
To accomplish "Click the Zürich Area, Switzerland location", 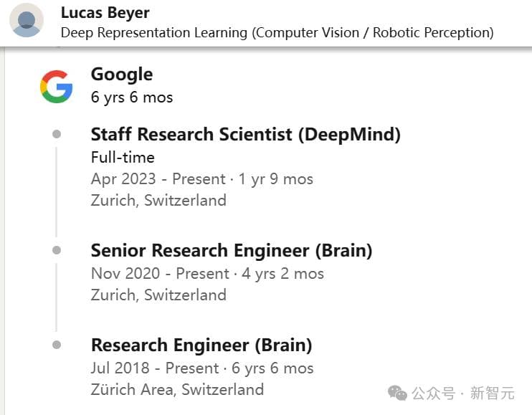I will 177,389.
